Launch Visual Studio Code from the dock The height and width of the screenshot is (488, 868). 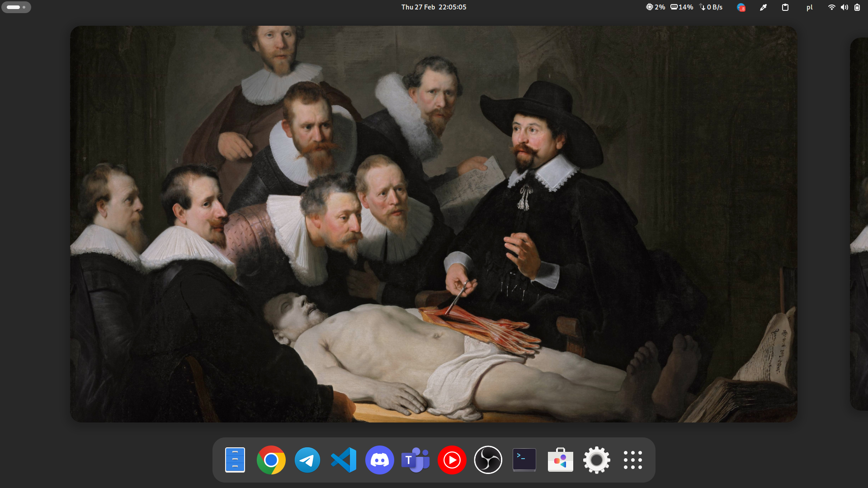(x=344, y=460)
